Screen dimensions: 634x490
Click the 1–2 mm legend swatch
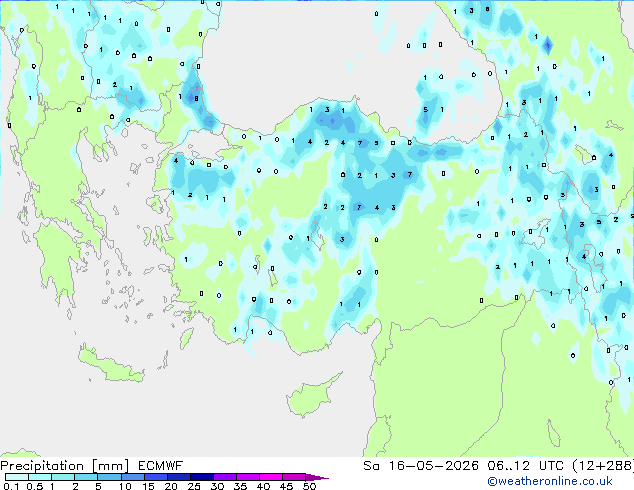(x=63, y=477)
